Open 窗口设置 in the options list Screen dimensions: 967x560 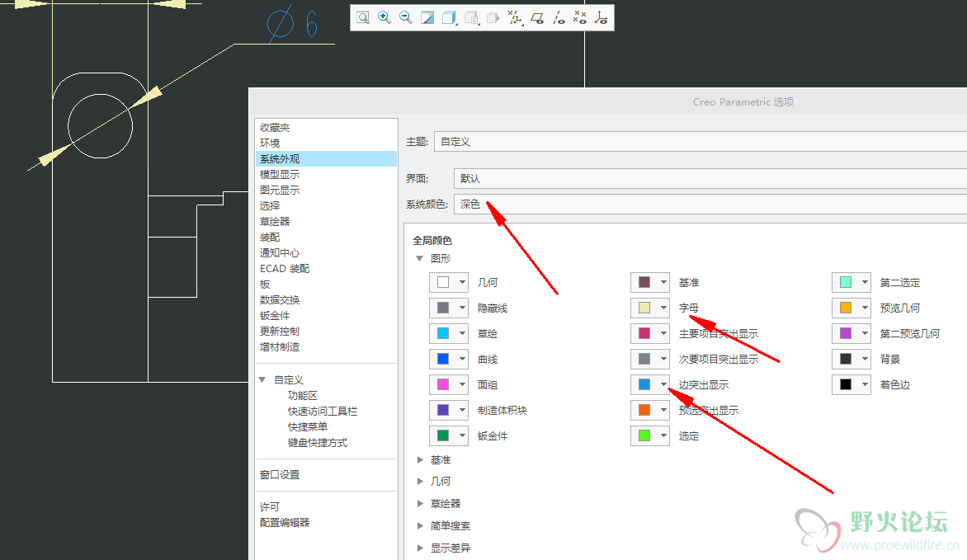[x=280, y=475]
